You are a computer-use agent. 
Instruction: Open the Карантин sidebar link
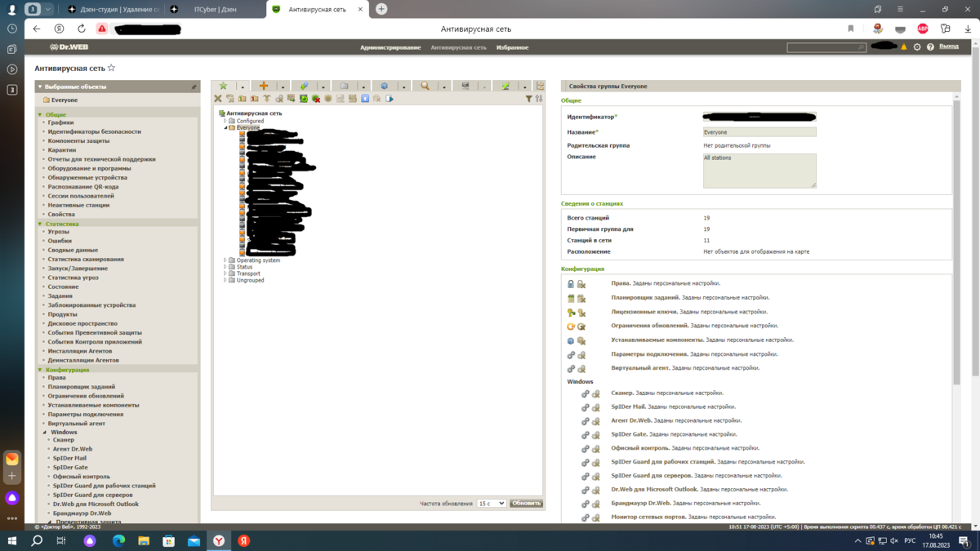(62, 150)
